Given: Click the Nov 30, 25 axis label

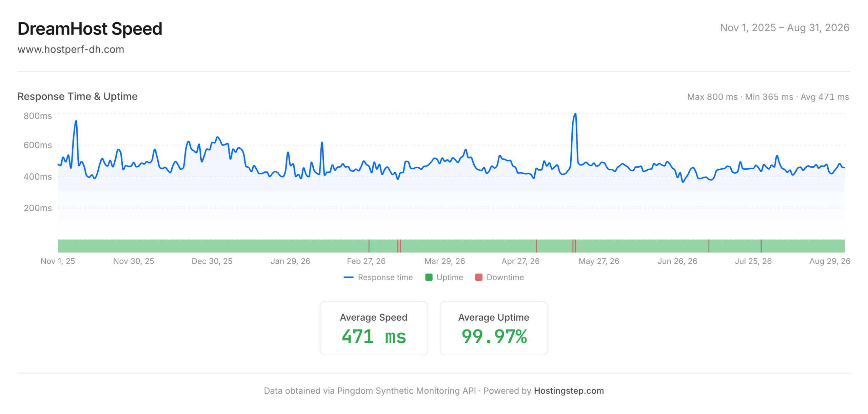Looking at the screenshot, I should 134,261.
